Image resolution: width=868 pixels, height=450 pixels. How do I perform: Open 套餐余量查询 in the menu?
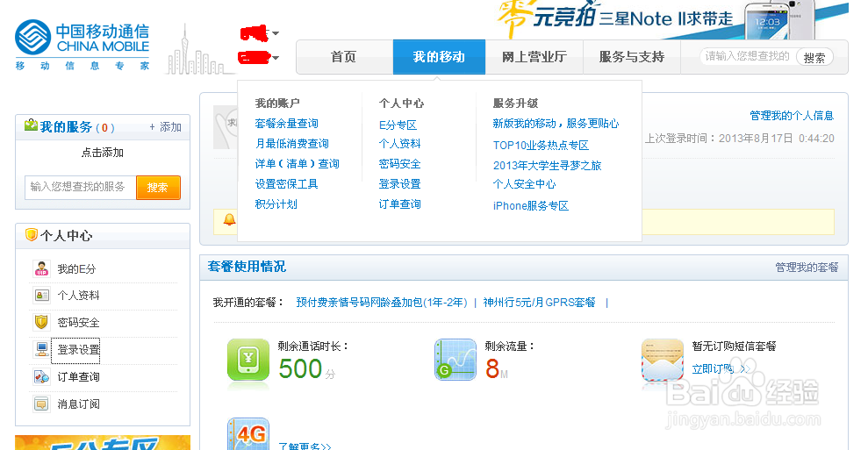click(x=287, y=124)
